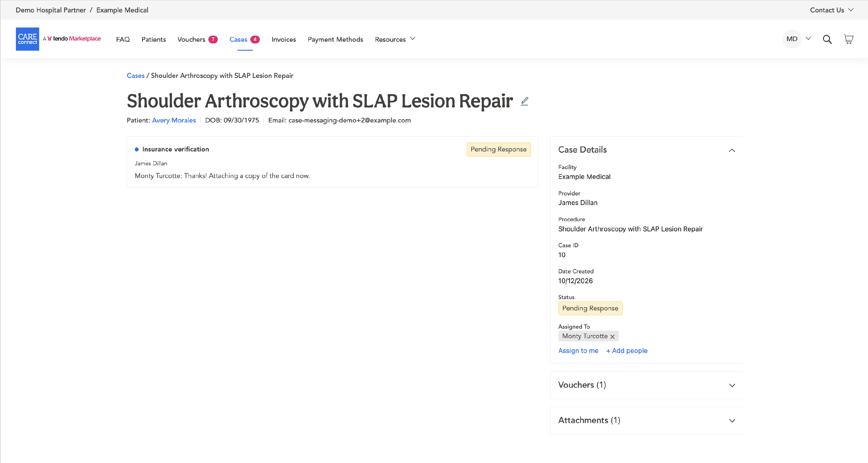This screenshot has width=868, height=463.
Task: Open the Patients tab
Action: coord(154,39)
